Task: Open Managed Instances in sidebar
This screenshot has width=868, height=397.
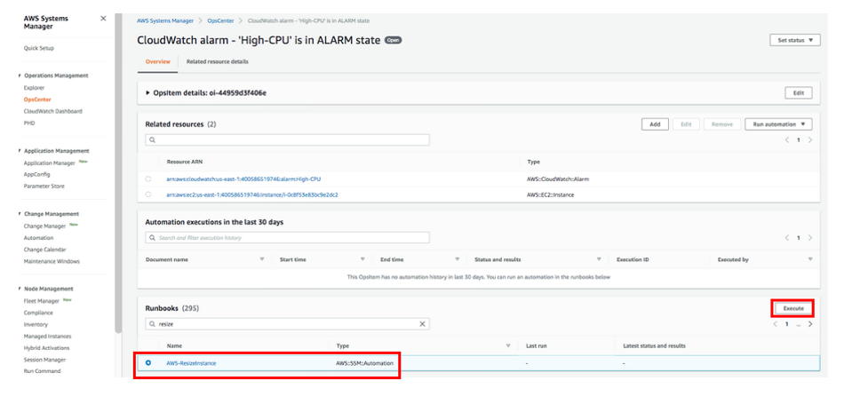Action: tap(48, 336)
